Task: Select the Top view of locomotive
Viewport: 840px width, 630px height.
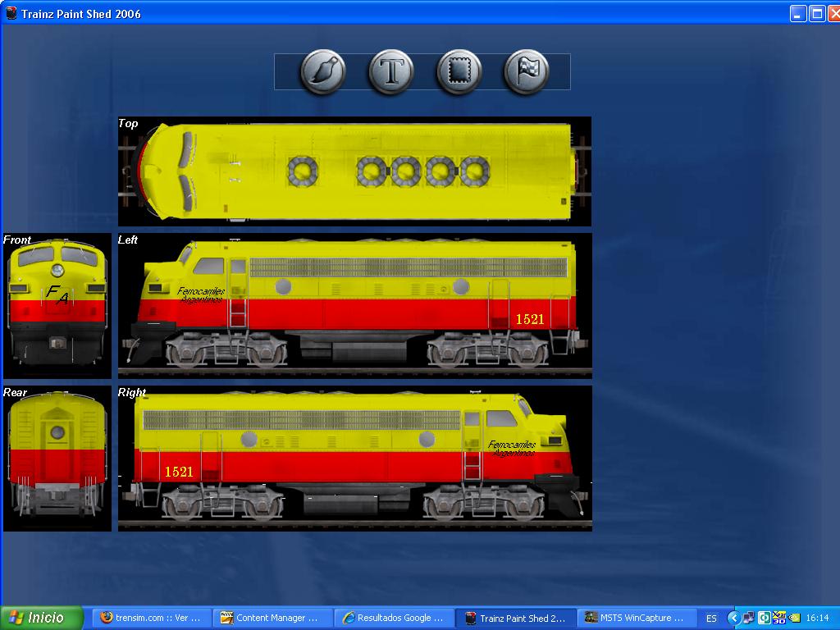Action: [354, 171]
